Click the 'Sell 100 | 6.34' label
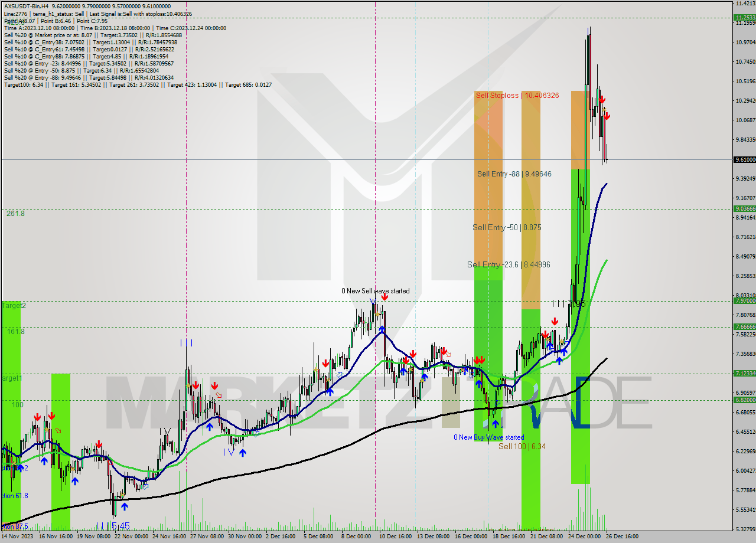This screenshot has width=756, height=543. click(x=522, y=446)
